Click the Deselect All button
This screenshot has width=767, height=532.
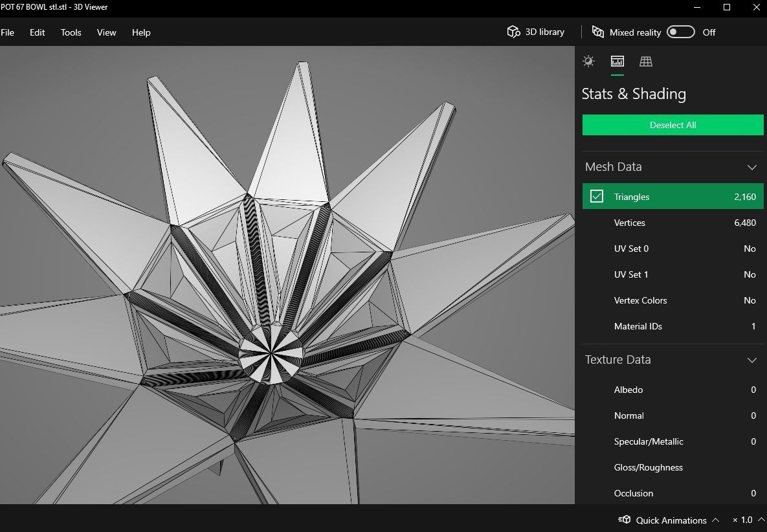click(673, 125)
